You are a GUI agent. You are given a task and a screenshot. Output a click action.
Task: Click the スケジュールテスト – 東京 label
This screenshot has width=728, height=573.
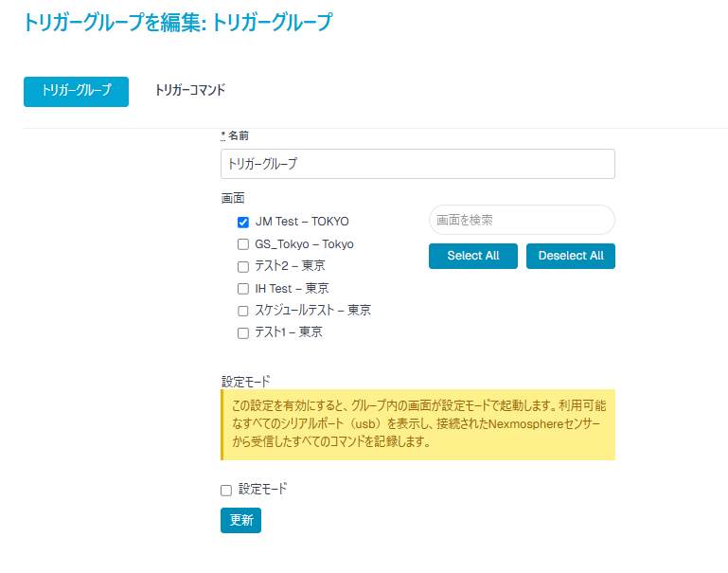(x=313, y=311)
